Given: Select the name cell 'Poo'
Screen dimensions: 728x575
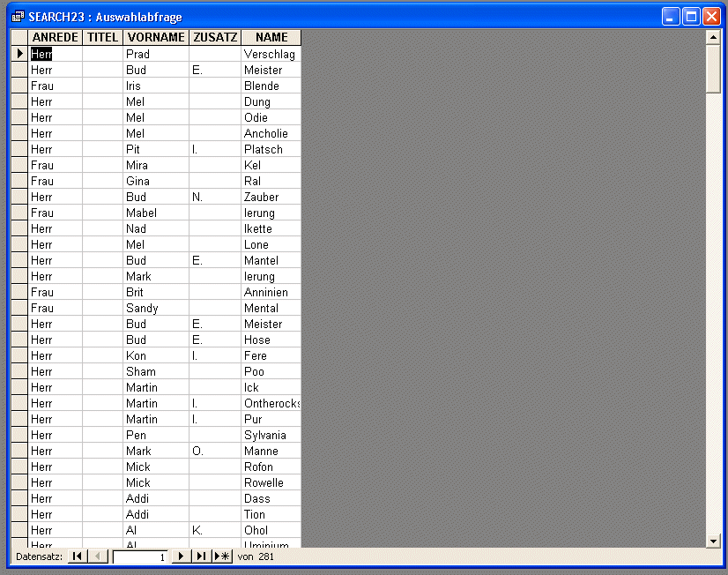Looking at the screenshot, I should click(x=271, y=371).
